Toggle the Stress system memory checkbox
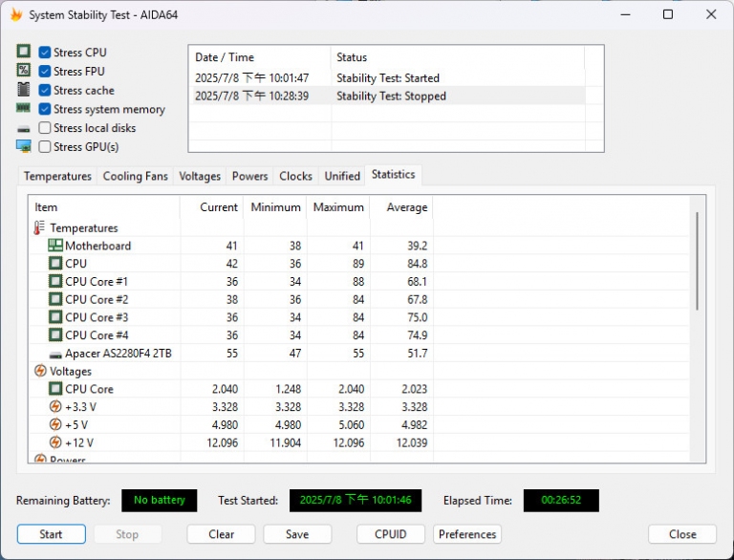734x560 pixels. (45, 109)
